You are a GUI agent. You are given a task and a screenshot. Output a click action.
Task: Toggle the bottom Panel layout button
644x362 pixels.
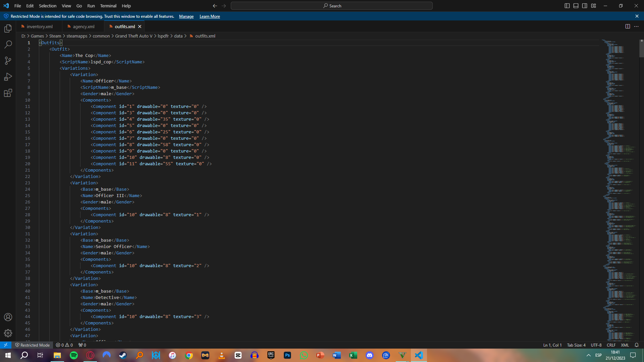pos(576,6)
